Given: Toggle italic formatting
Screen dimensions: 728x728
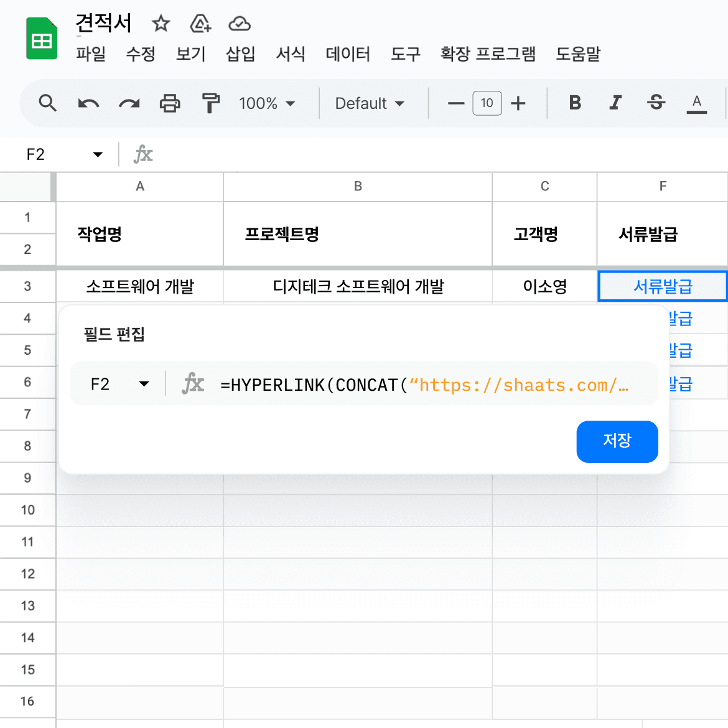Looking at the screenshot, I should click(x=615, y=103).
